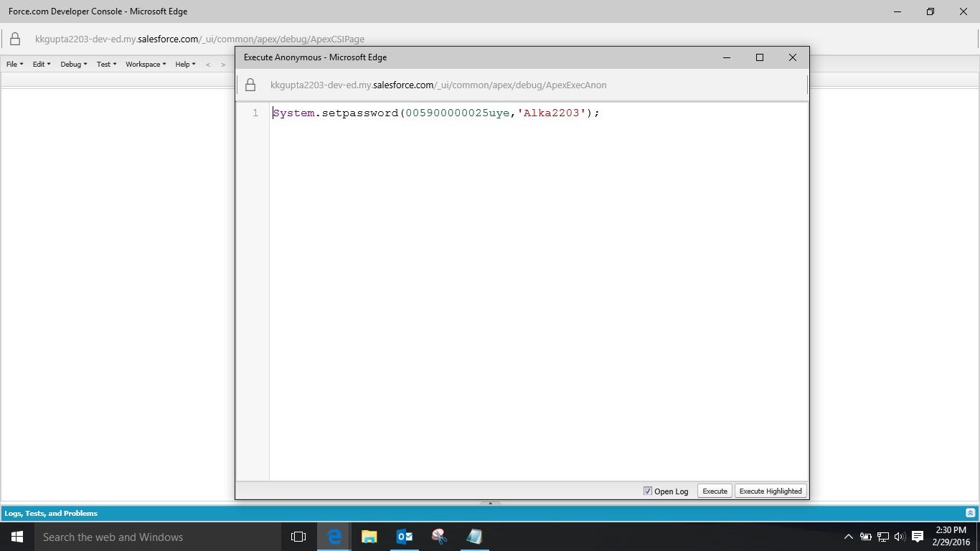The height and width of the screenshot is (551, 980).
Task: Click the volume speaker icon
Action: [x=900, y=537]
